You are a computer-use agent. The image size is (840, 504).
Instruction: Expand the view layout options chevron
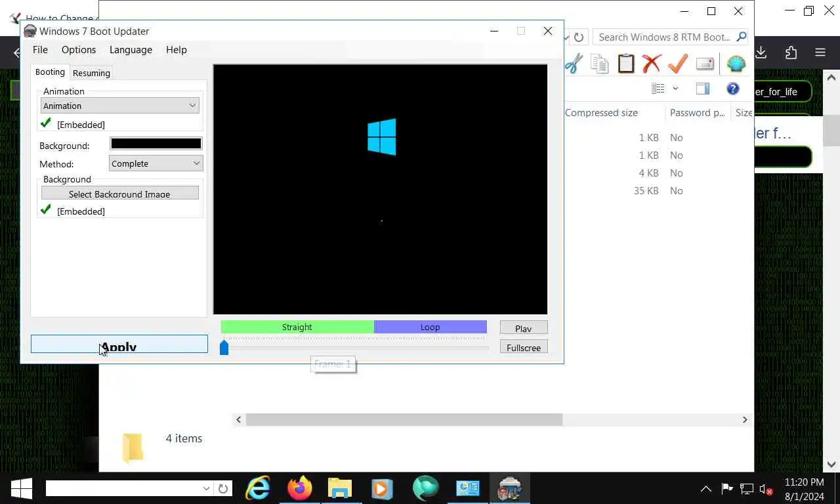click(x=675, y=89)
